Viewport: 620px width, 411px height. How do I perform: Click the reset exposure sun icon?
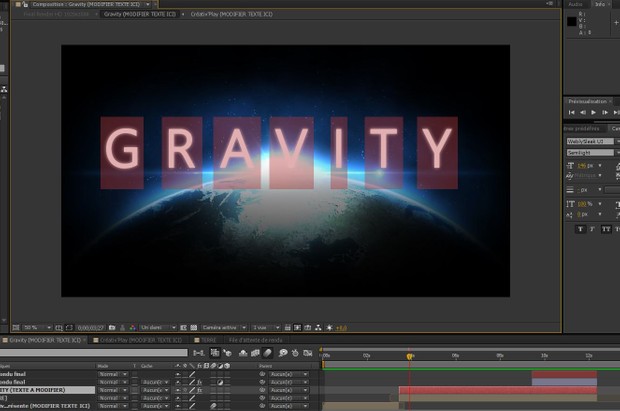click(x=329, y=328)
